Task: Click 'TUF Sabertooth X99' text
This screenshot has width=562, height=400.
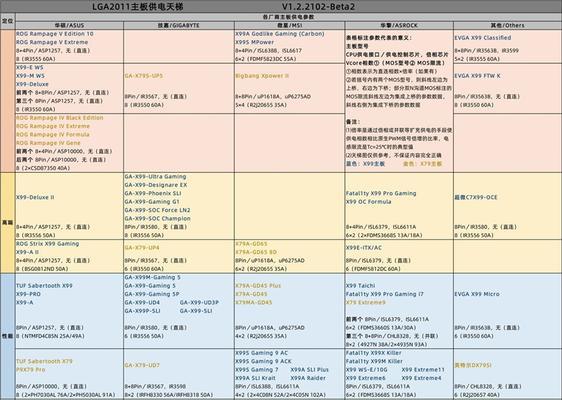Action: 44,285
